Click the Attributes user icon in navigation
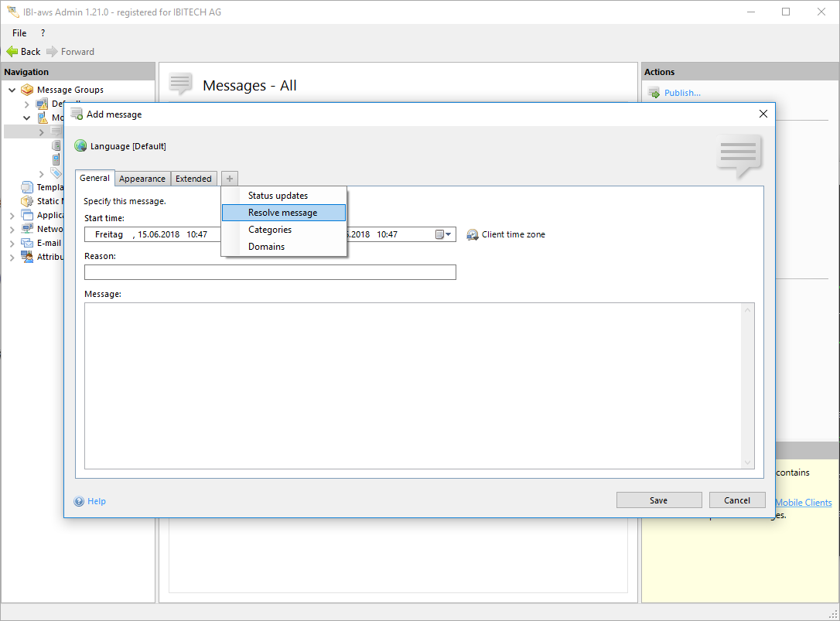 point(27,257)
